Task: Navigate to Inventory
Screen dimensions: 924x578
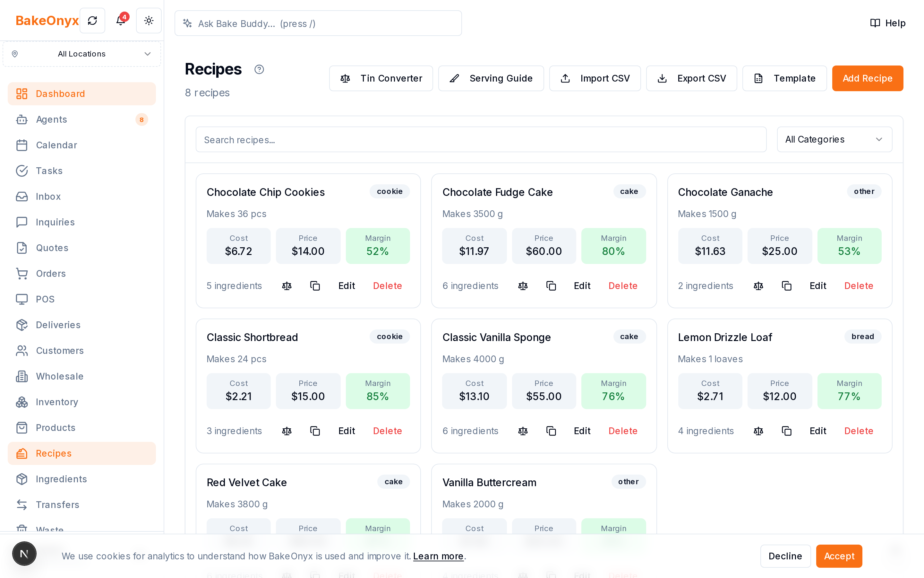Action: tap(82, 402)
